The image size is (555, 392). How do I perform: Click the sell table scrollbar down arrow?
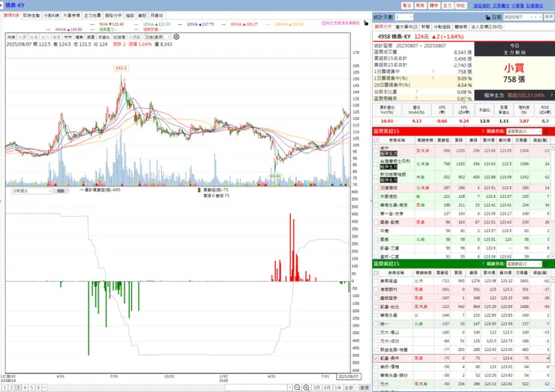[553, 389]
